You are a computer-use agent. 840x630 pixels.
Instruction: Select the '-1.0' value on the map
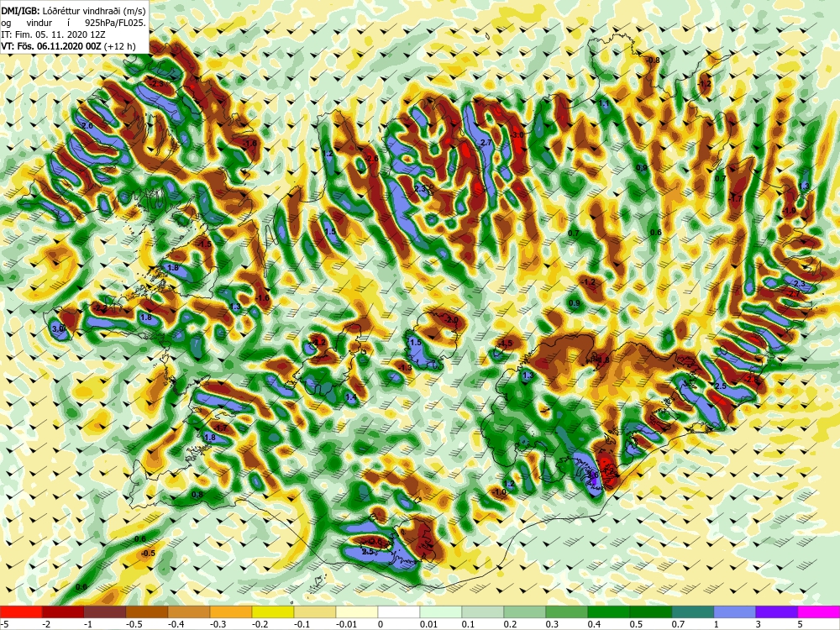pyautogui.click(x=499, y=491)
